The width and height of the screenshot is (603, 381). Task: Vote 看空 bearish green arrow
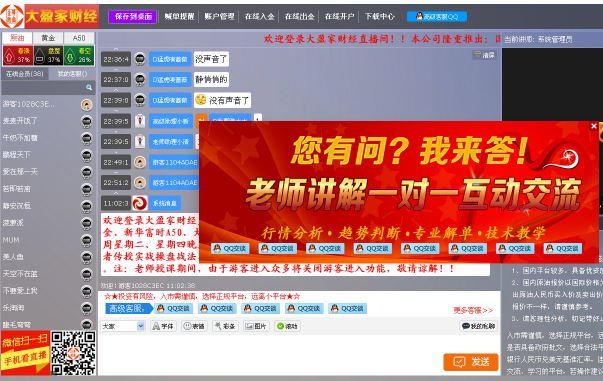coord(79,55)
